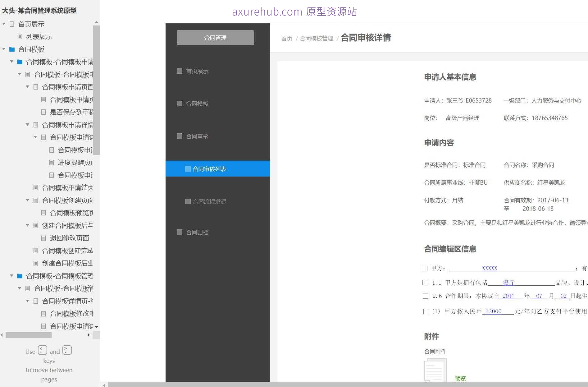
Task: Check the 甲方 clause checkbox
Action: [425, 268]
